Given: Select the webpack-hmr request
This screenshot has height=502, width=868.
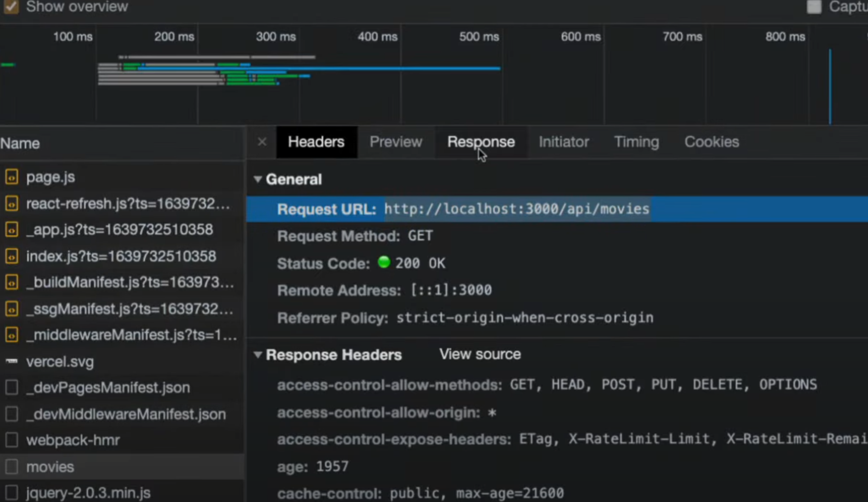Looking at the screenshot, I should [72, 440].
